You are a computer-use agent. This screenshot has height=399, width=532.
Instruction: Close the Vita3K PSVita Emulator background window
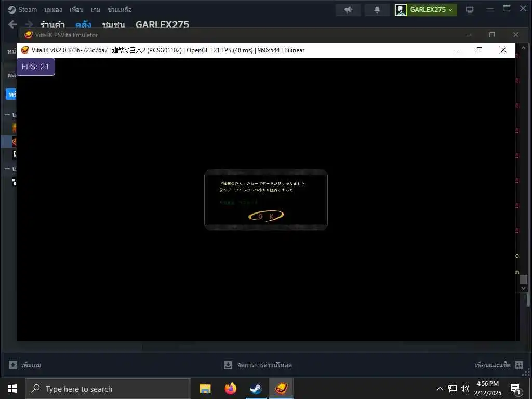pyautogui.click(x=516, y=35)
